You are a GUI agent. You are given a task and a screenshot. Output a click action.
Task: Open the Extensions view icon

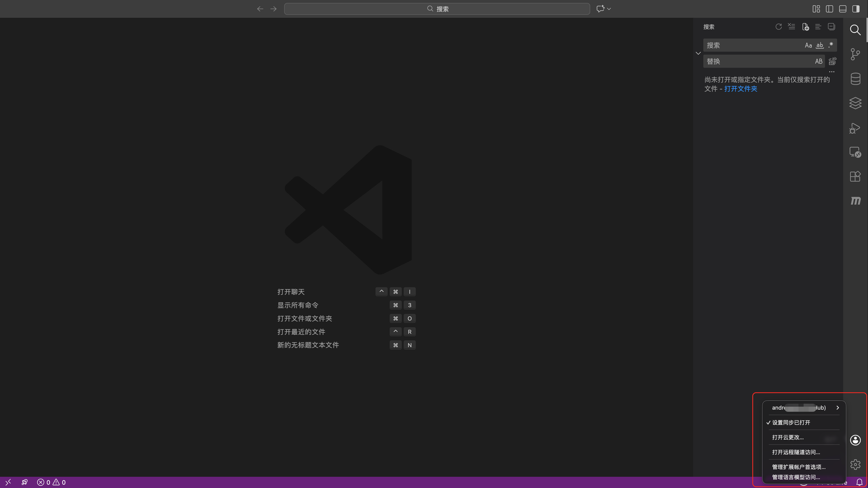pyautogui.click(x=855, y=177)
